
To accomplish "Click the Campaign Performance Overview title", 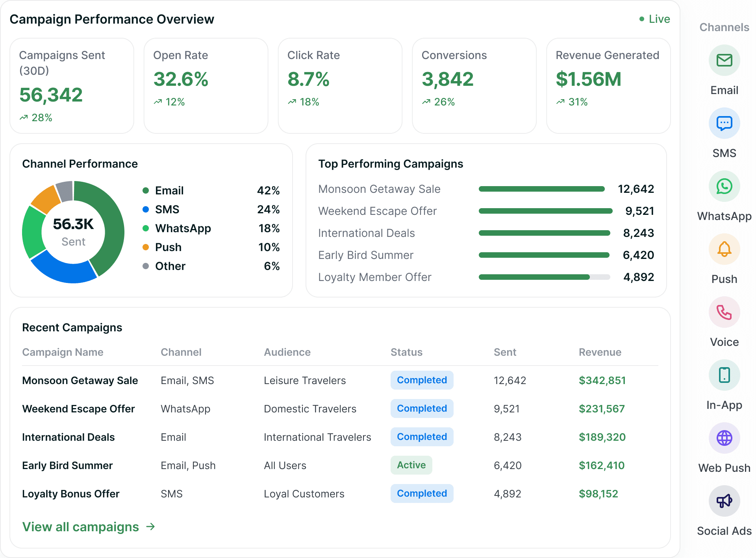I will (112, 19).
